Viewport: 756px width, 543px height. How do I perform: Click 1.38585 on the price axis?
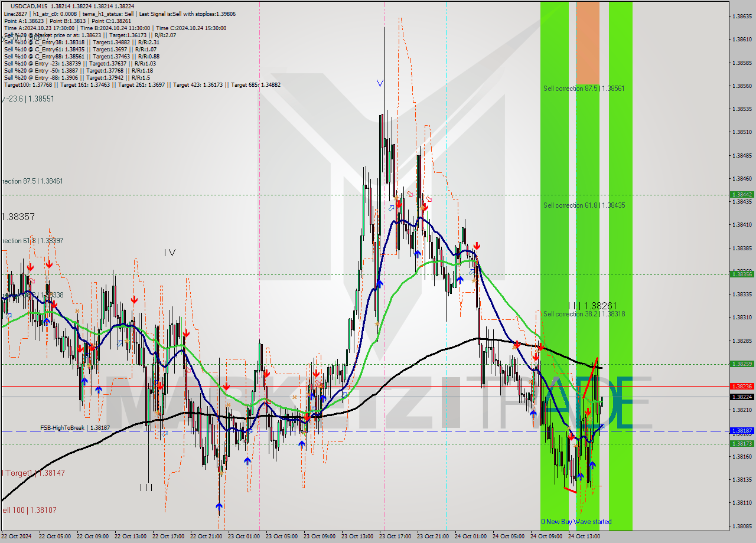[x=742, y=63]
